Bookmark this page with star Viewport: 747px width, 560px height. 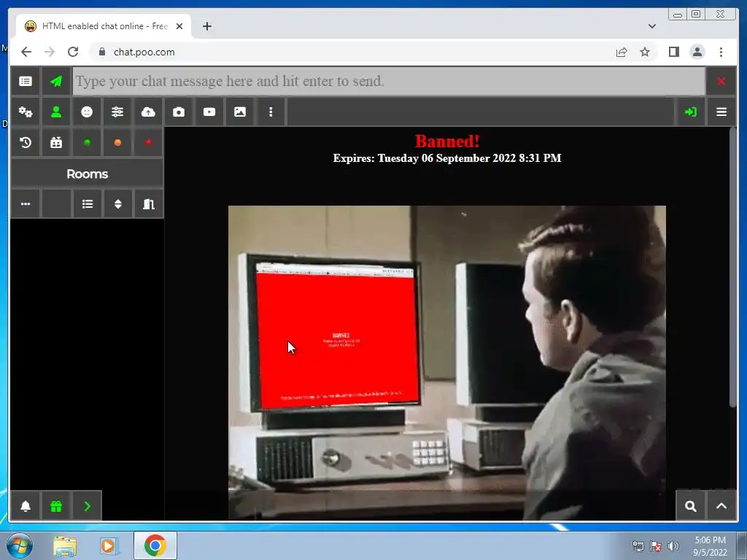tap(645, 52)
